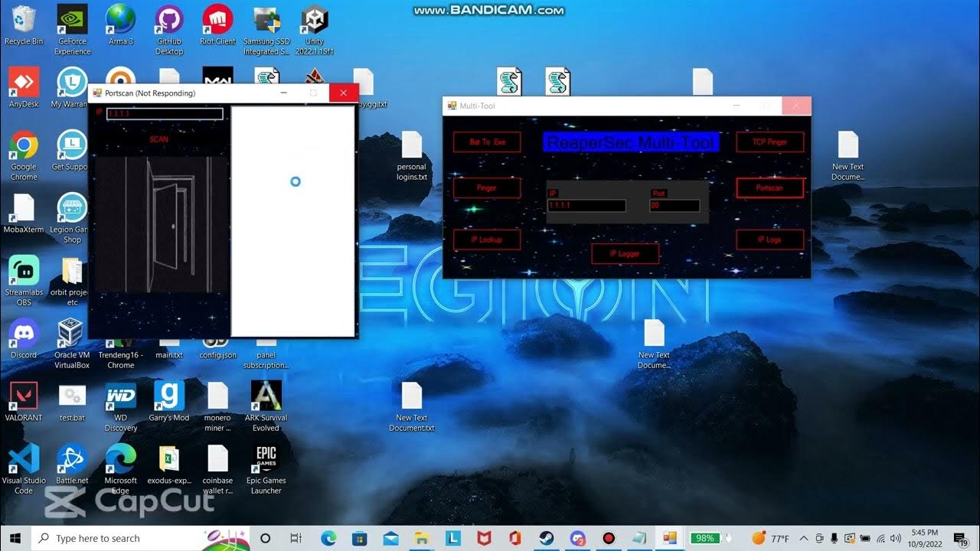
Task: Select the Microsoft Edge desktop icon
Action: [x=120, y=469]
